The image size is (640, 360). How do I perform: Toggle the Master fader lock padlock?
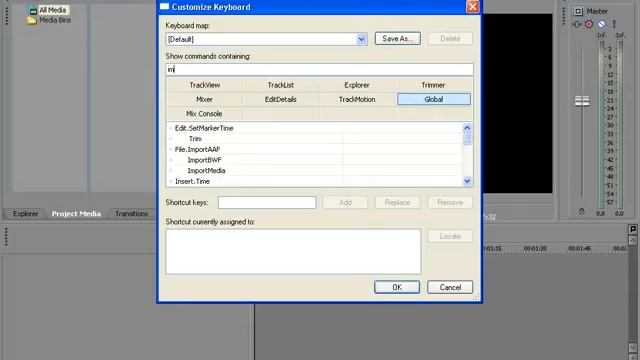[582, 211]
